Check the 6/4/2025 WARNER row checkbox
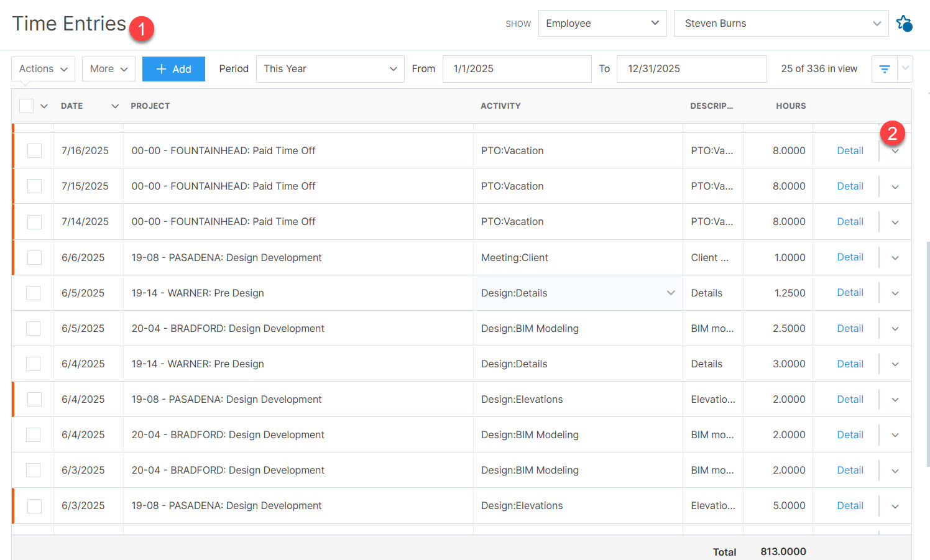This screenshot has width=930, height=560. (x=33, y=364)
